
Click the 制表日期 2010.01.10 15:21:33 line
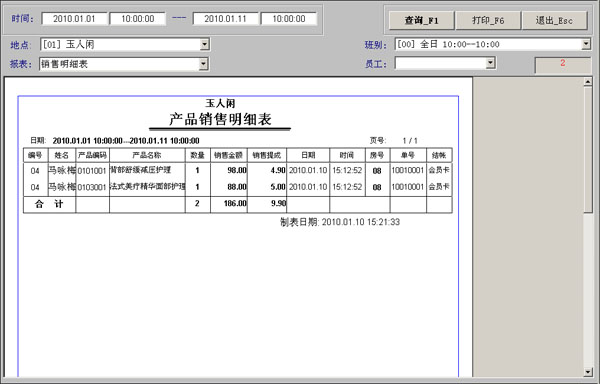coord(340,222)
